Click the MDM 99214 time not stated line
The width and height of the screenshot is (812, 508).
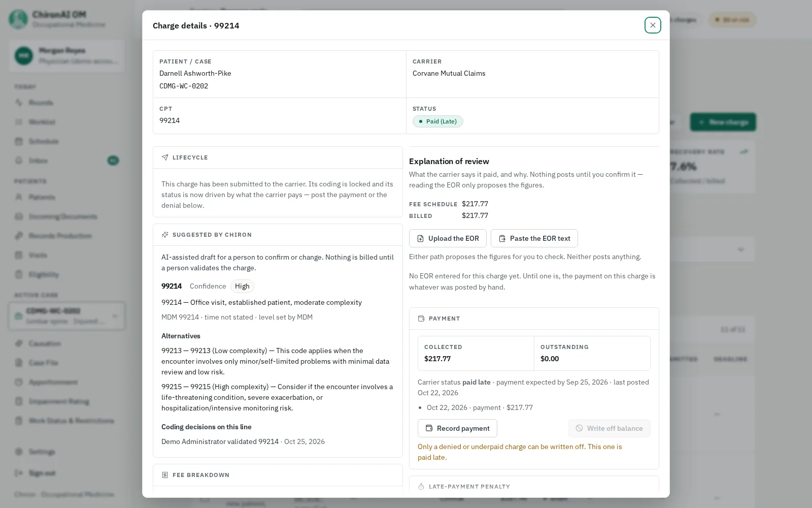(x=237, y=317)
